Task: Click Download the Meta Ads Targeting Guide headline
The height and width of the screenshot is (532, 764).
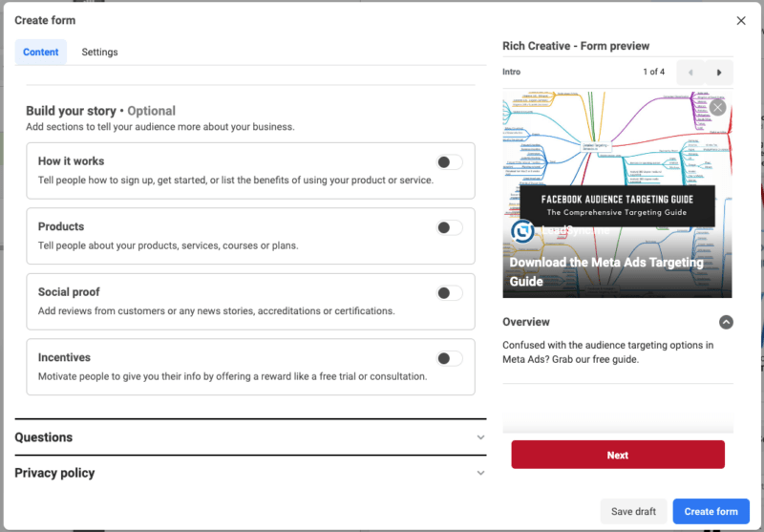Action: (605, 271)
